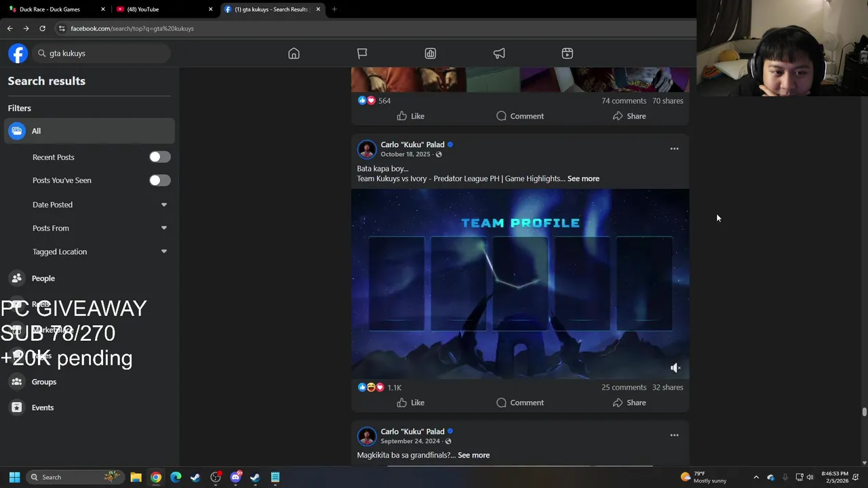Show hidden system tray icons
This screenshot has width=868, height=488.
pos(756,477)
